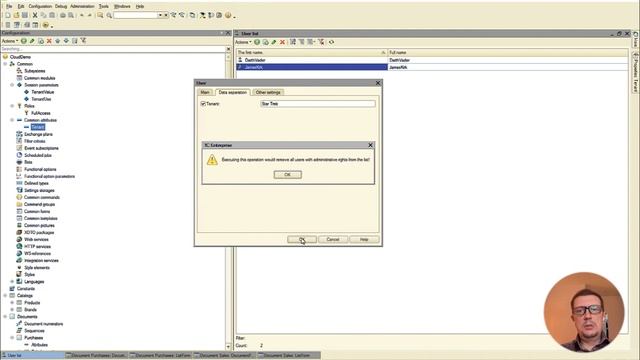Click the New document toolbar icon

pos(8,15)
